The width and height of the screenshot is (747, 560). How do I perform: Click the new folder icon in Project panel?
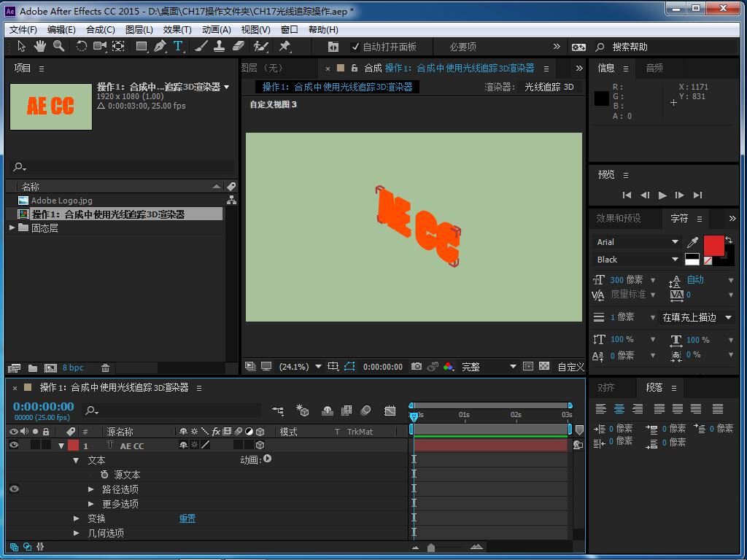coord(33,368)
